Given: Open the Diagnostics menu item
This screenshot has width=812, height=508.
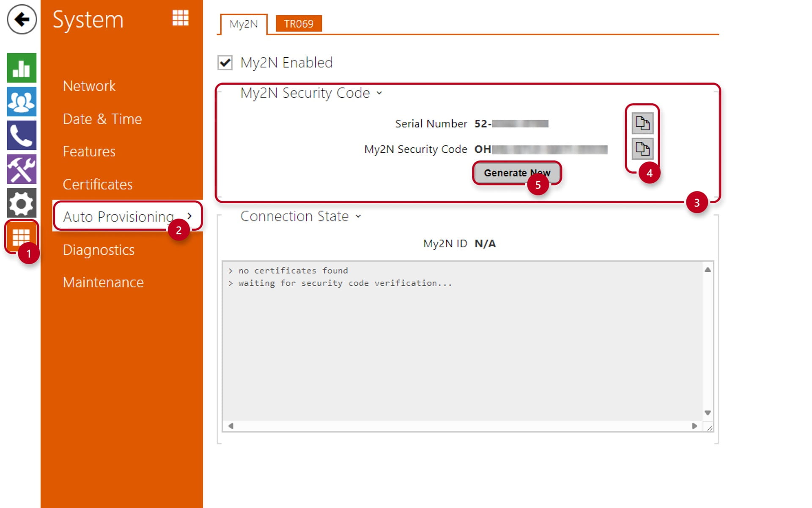Looking at the screenshot, I should (x=99, y=250).
